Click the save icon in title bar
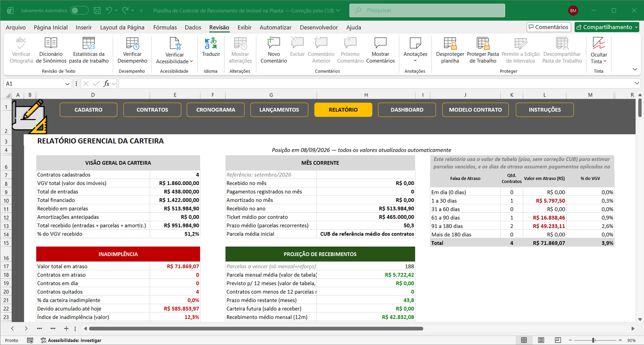This screenshot has height=345, width=644. (97, 10)
